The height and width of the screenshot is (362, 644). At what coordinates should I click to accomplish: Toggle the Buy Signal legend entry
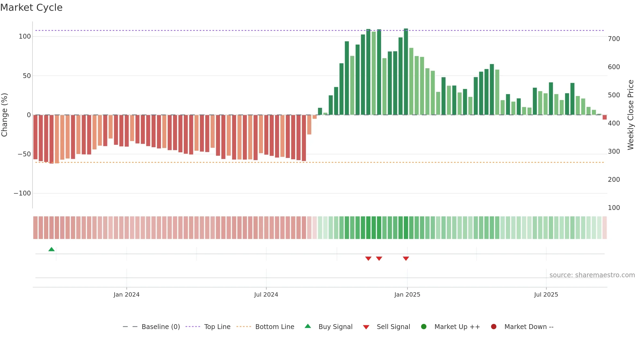click(x=329, y=327)
